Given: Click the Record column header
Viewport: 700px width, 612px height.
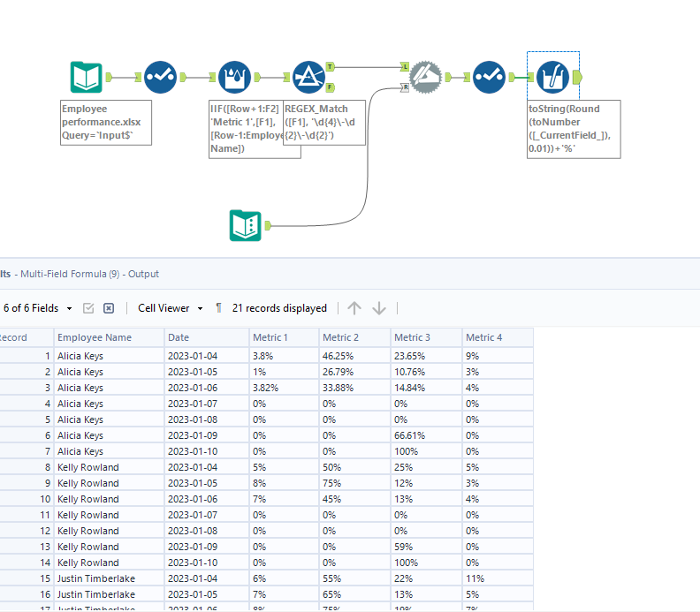Looking at the screenshot, I should tap(27, 337).
